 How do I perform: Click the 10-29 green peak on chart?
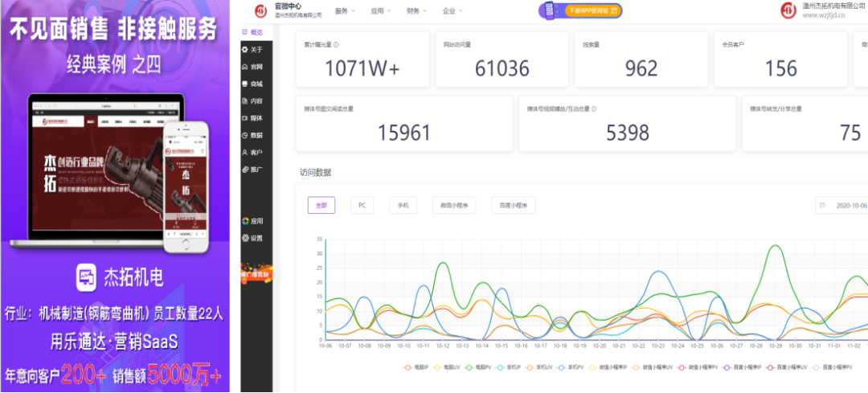776,245
